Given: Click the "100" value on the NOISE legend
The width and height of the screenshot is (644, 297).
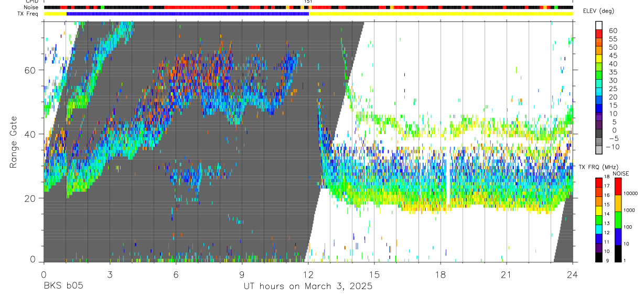Looking at the screenshot, I should point(627,227).
